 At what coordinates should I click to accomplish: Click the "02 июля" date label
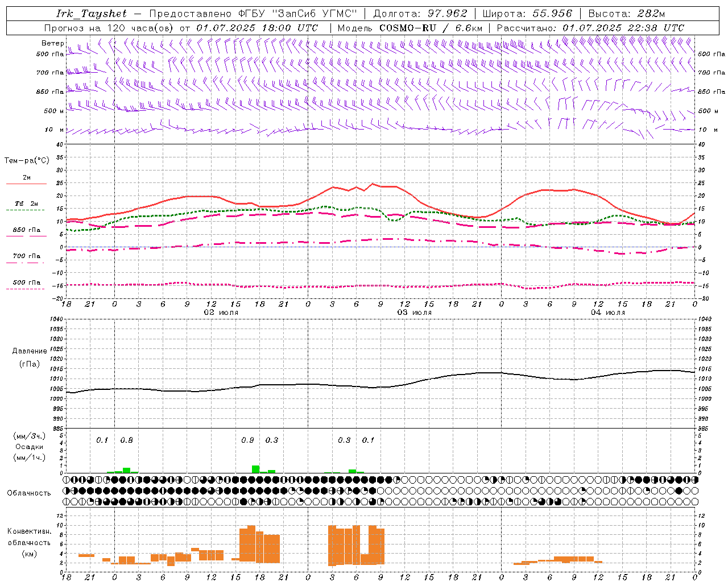(x=221, y=313)
